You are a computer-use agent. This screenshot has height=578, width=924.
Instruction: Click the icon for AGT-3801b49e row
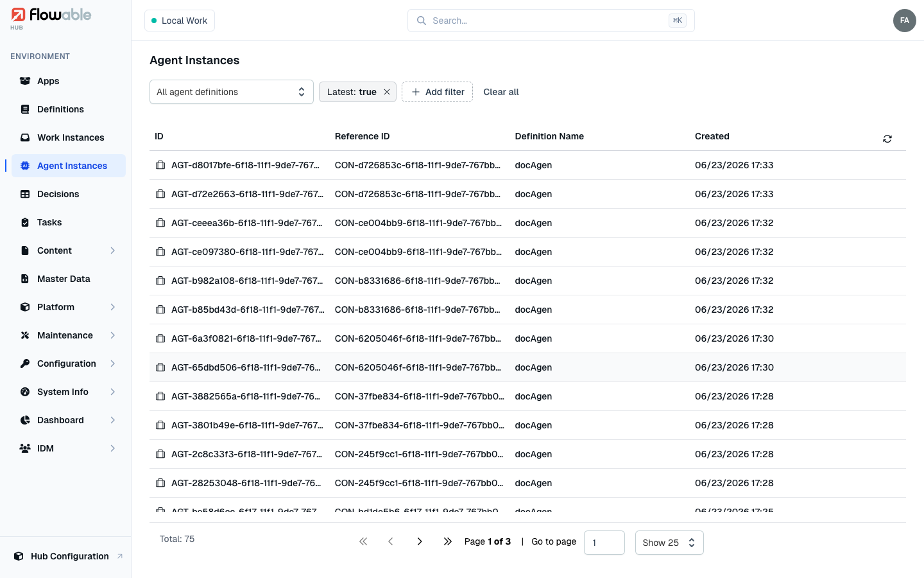point(160,425)
